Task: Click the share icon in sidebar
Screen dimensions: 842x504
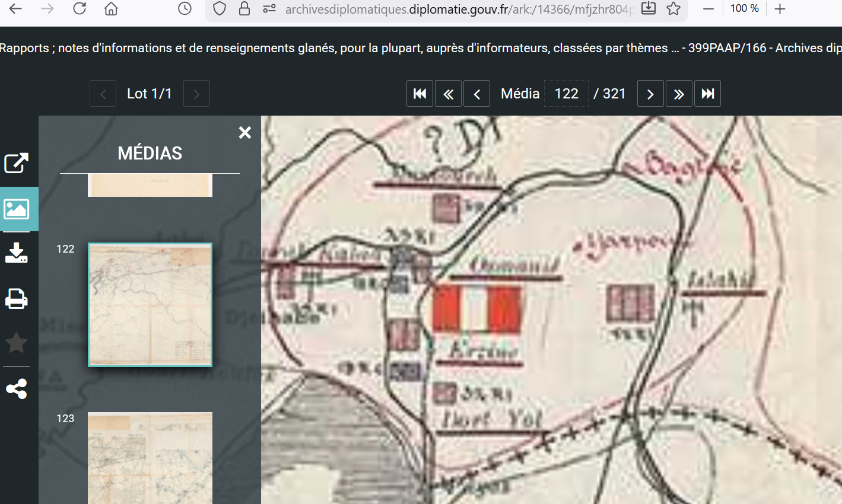Action: (17, 389)
